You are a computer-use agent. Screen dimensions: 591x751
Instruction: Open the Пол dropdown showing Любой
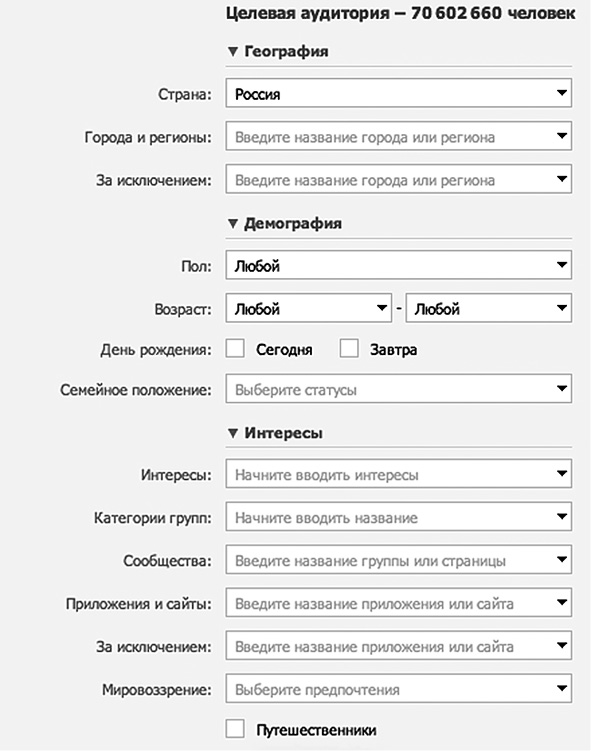coord(398,265)
